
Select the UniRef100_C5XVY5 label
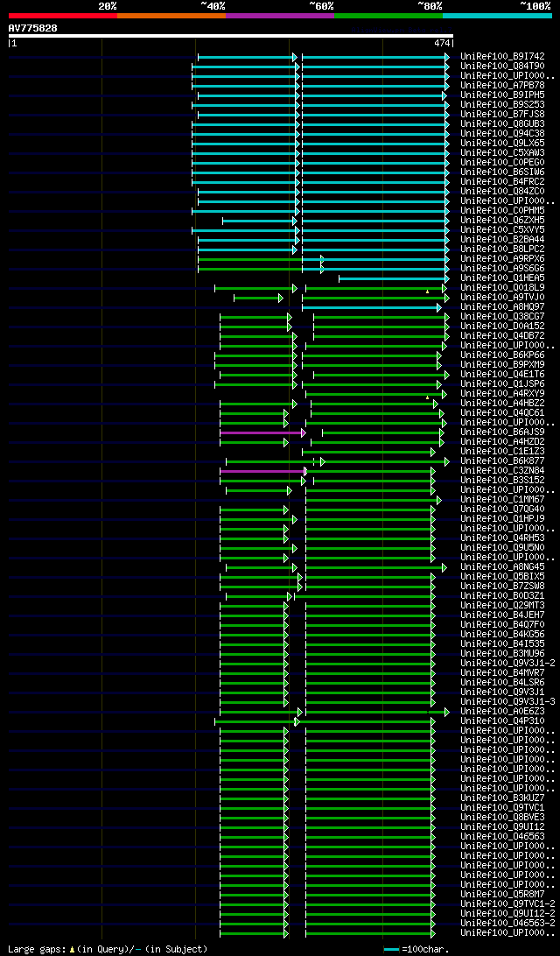point(503,230)
